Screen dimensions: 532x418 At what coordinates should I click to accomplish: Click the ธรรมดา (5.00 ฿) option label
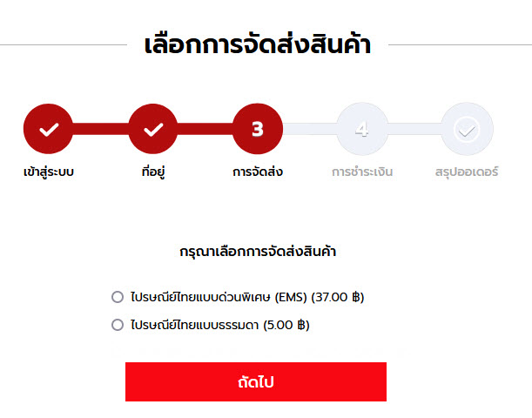tap(220, 325)
